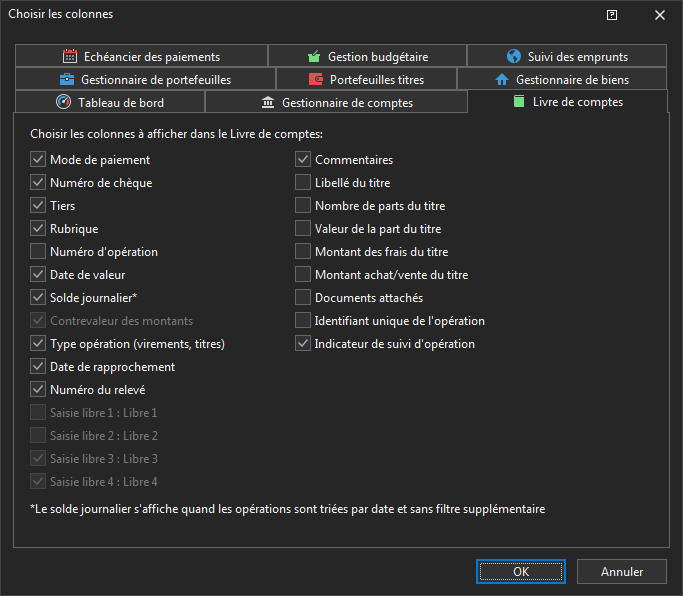
Task: Click the Saisie libre 4 : Libre 4 checkbox
Action: point(38,481)
